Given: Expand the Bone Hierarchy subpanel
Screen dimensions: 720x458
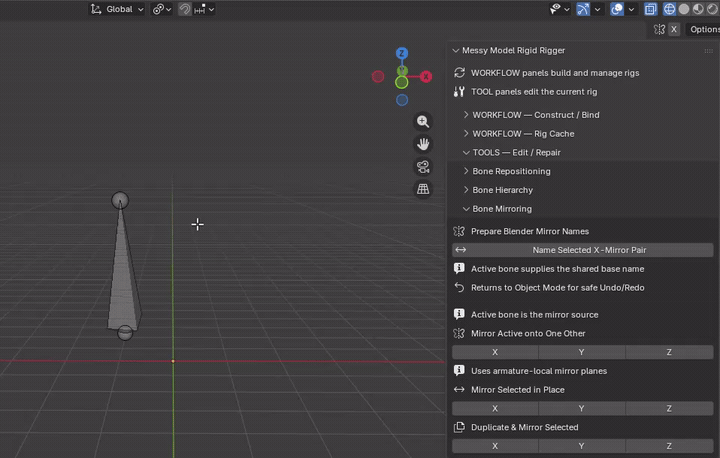Looking at the screenshot, I should coord(466,190).
